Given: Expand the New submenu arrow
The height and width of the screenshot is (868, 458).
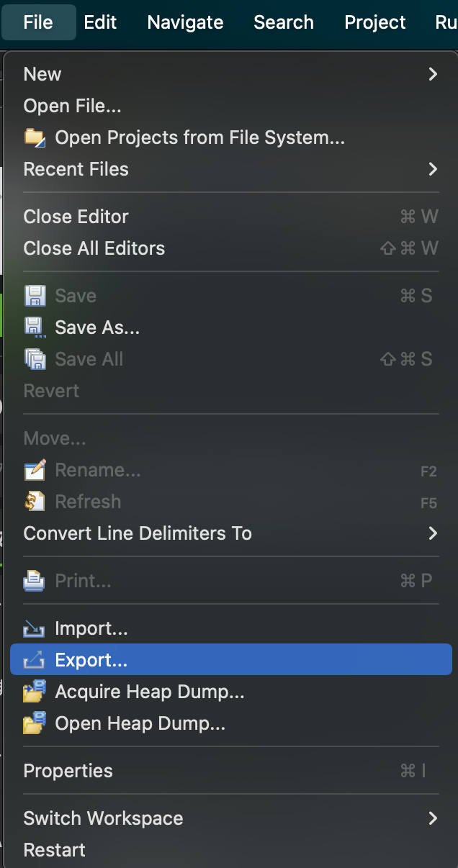Looking at the screenshot, I should point(433,74).
